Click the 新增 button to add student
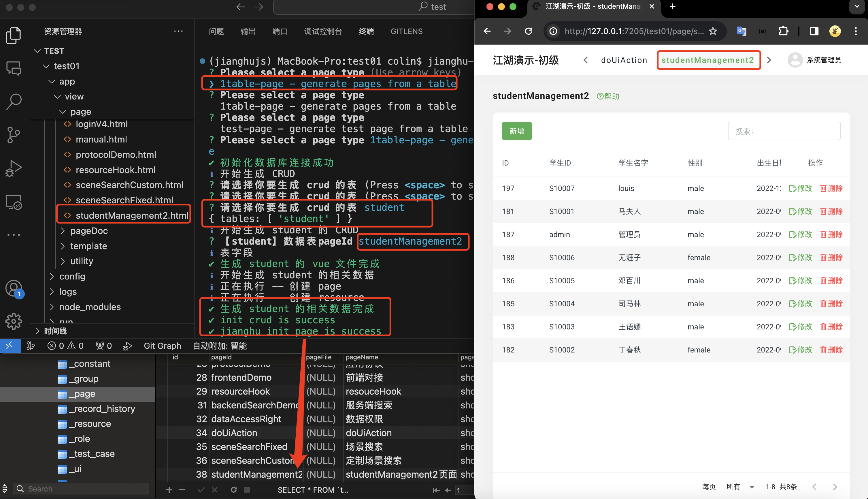868x499 pixels. (517, 131)
